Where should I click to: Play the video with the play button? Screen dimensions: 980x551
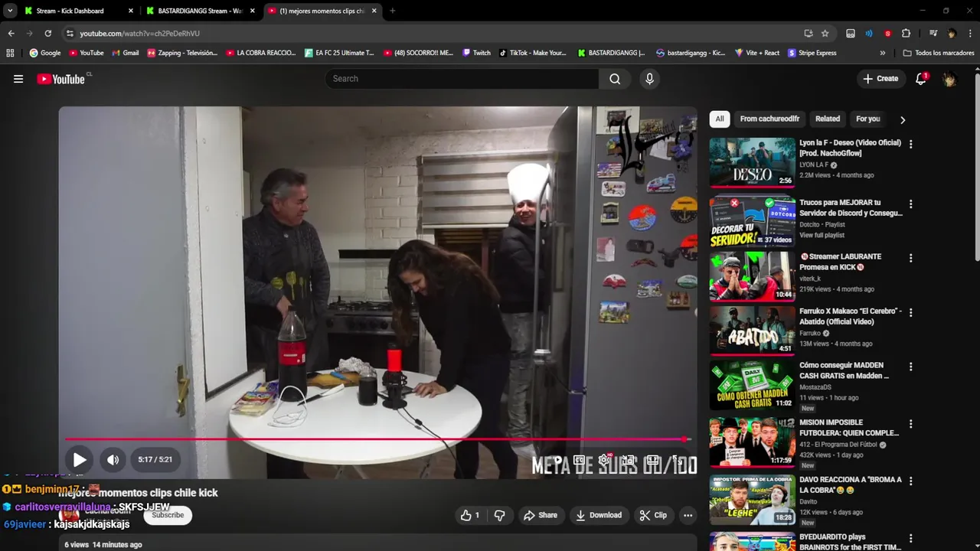tap(80, 460)
